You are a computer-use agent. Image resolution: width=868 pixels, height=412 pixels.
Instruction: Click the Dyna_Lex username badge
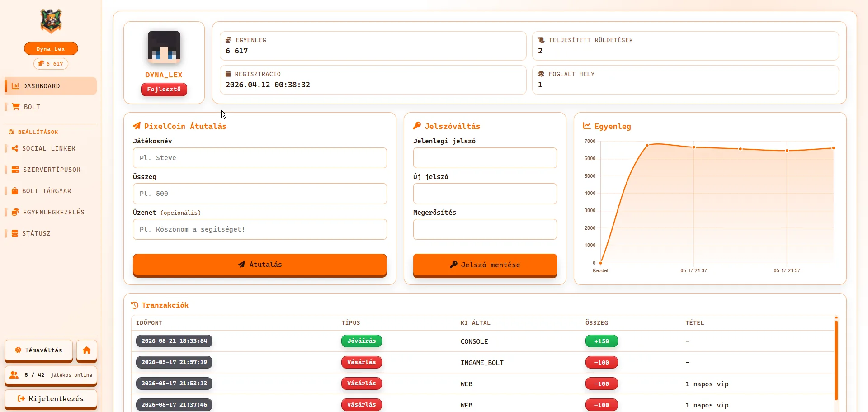click(51, 49)
